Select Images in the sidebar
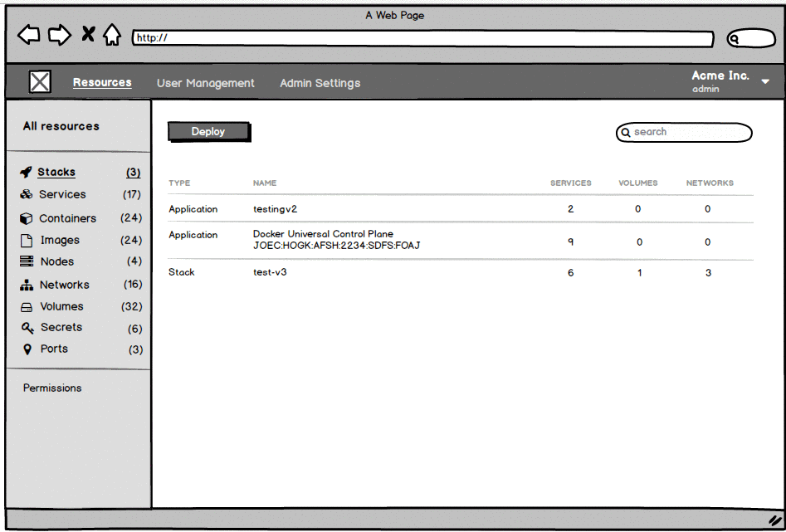 (60, 241)
